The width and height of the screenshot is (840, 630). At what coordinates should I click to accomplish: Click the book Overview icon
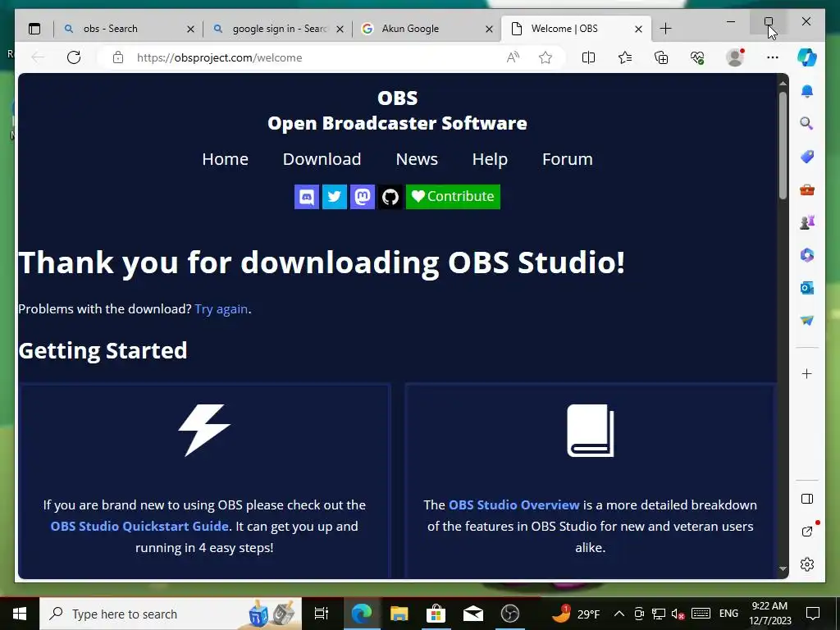[x=591, y=431]
